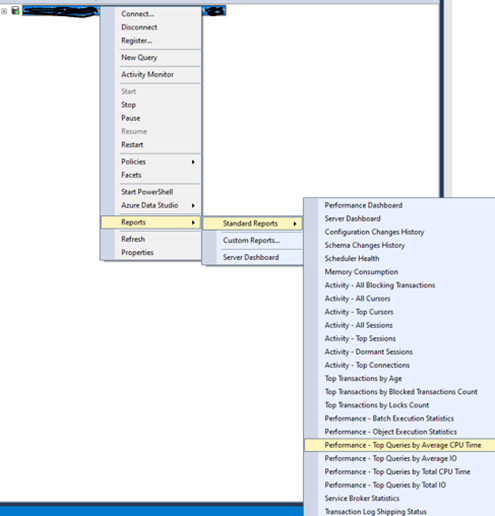The height and width of the screenshot is (516, 495).
Task: Open Memory Consumption report
Action: [x=361, y=272]
